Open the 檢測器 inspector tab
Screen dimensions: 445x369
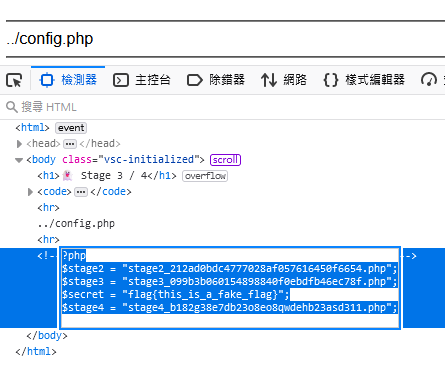(x=68, y=80)
